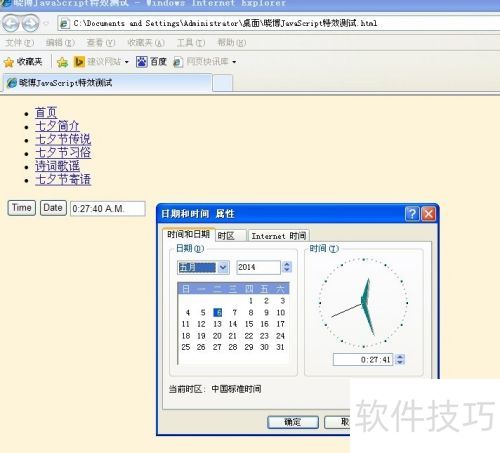Screen dimensions: 500x453
Task: Click the browser Back arrow button
Action: coord(11,23)
